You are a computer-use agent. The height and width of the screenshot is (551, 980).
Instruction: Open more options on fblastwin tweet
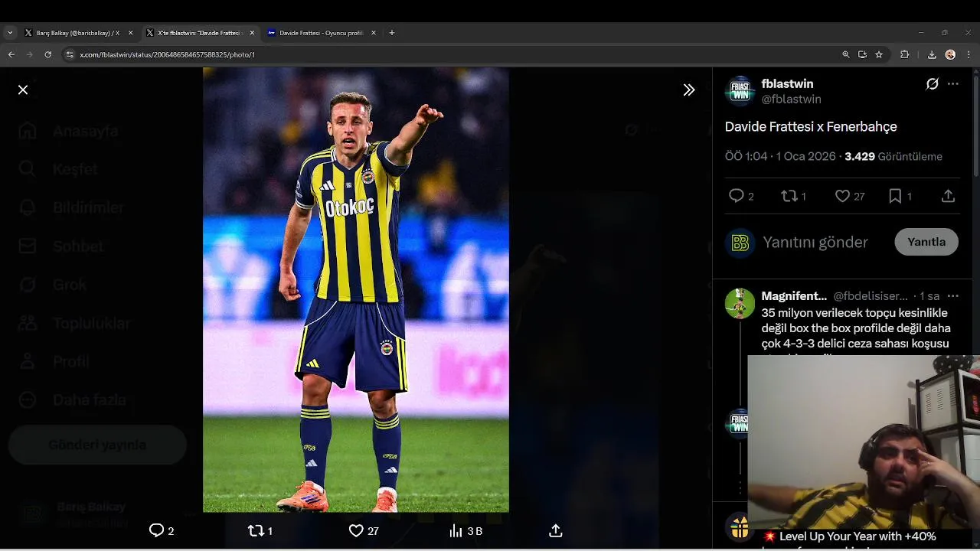[x=953, y=84]
